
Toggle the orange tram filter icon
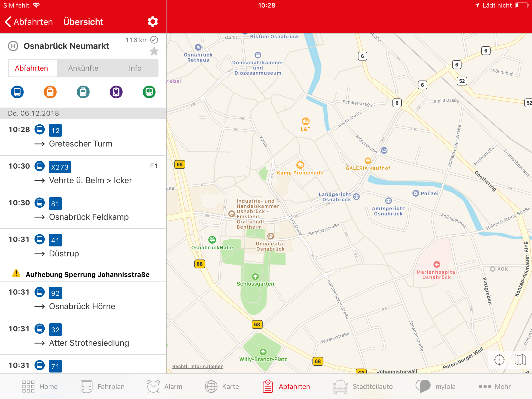(50, 92)
